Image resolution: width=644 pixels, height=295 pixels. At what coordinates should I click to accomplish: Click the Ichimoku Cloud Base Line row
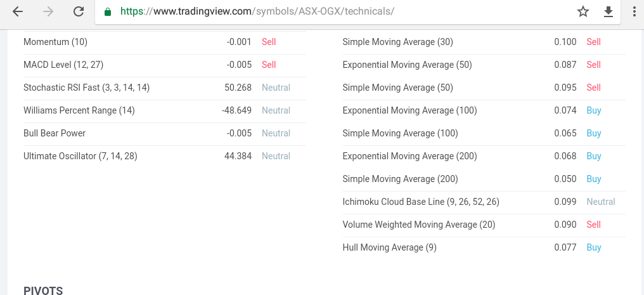coord(484,202)
